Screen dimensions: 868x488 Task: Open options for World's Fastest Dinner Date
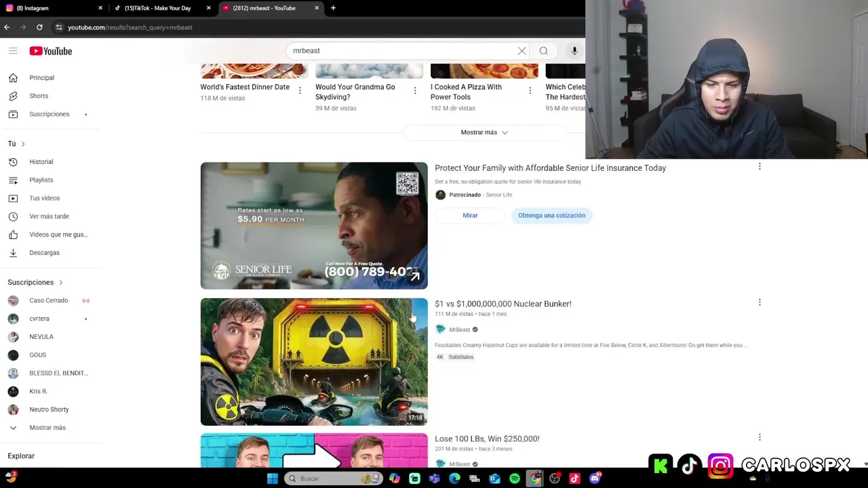300,90
